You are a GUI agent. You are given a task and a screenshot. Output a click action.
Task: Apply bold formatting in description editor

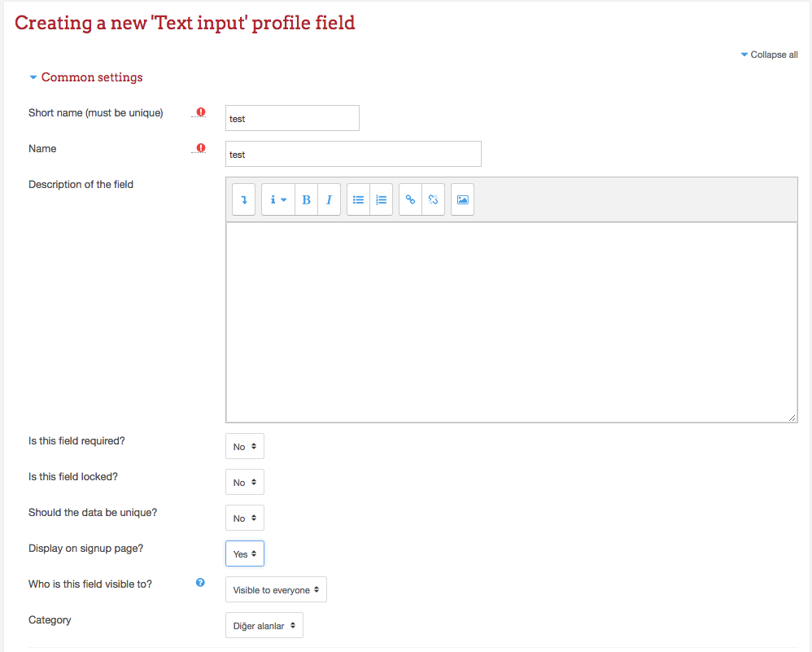(307, 199)
